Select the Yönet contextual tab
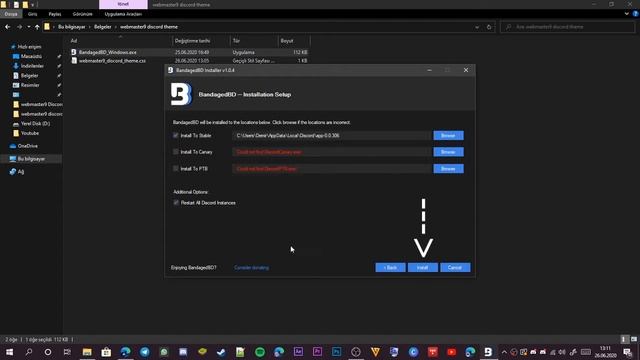 (x=123, y=4)
